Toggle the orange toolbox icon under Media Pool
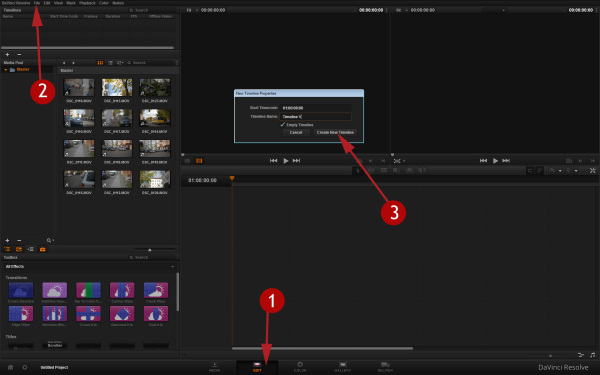The width and height of the screenshot is (600, 375). pyautogui.click(x=42, y=249)
